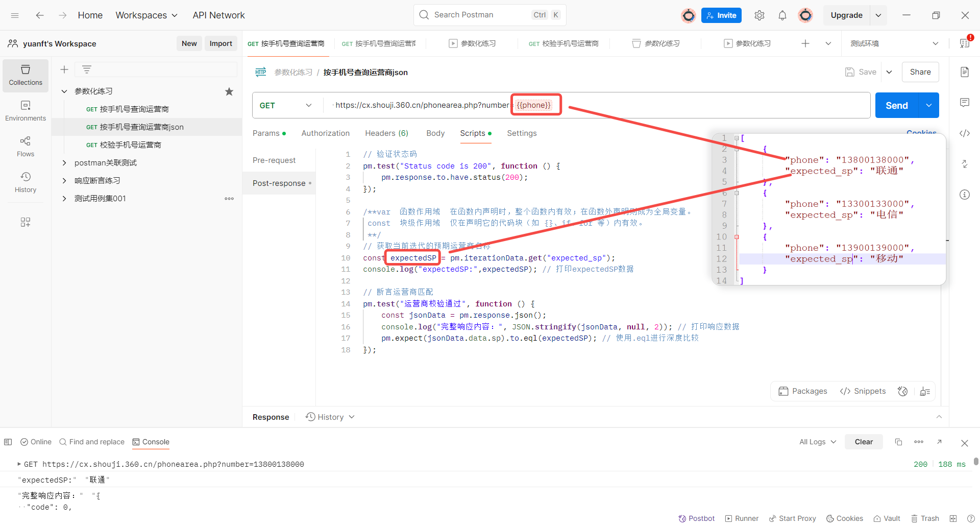Open the Help icon in status bar
This screenshot has height=526, width=980.
point(971,518)
